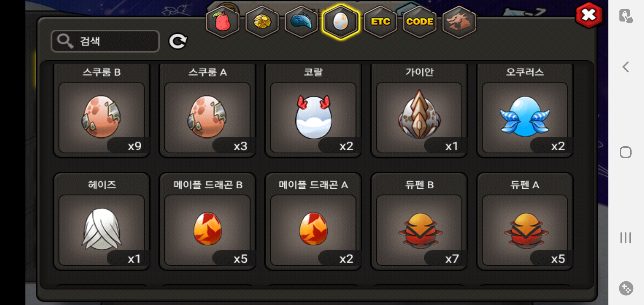Choose the blue 오쿠러스 egg

525,111
